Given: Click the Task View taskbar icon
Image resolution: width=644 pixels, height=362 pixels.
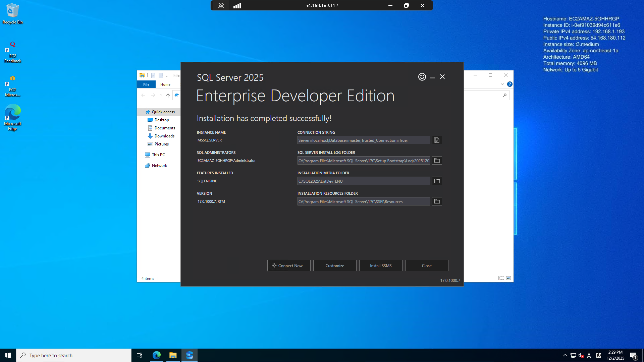Looking at the screenshot, I should (140, 355).
